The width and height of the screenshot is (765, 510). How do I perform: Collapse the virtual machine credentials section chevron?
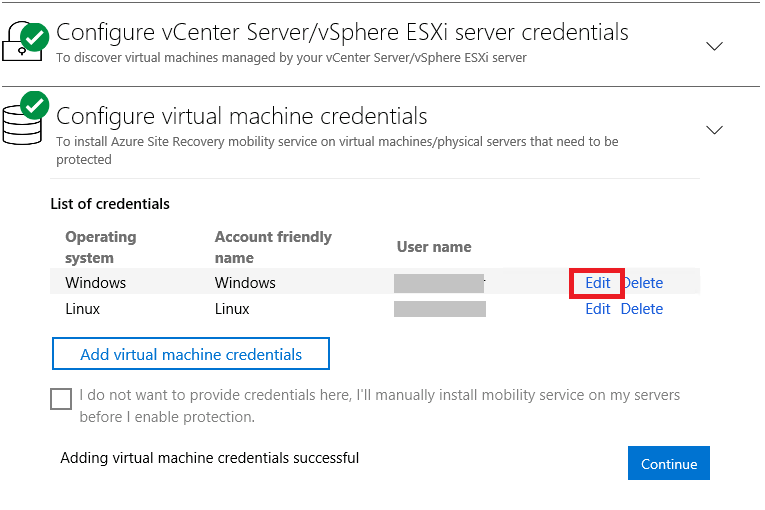714,129
